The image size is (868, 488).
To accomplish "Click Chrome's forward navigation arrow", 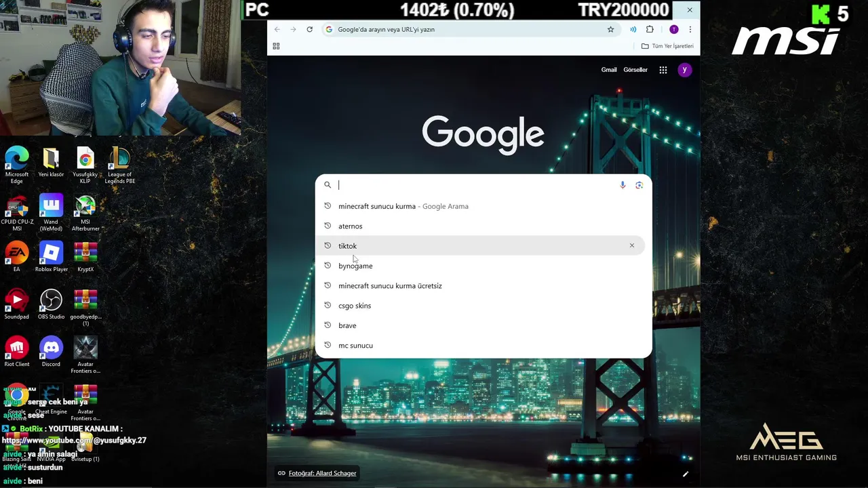I will [293, 29].
